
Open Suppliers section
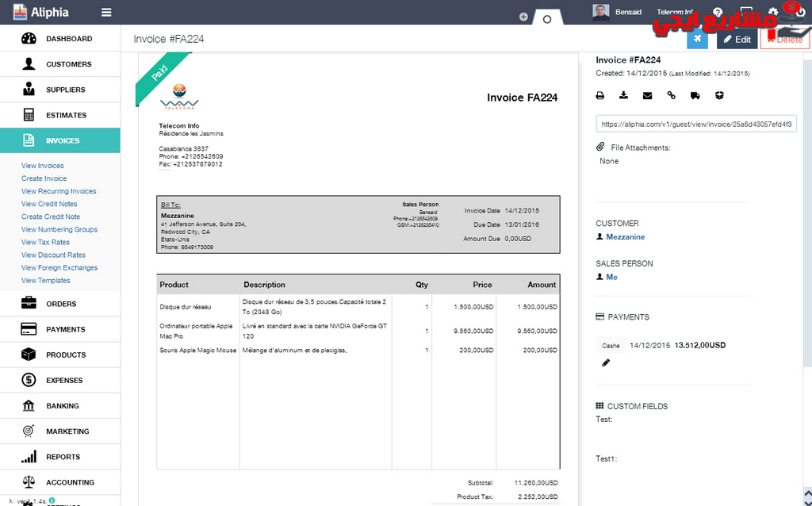[x=60, y=90]
